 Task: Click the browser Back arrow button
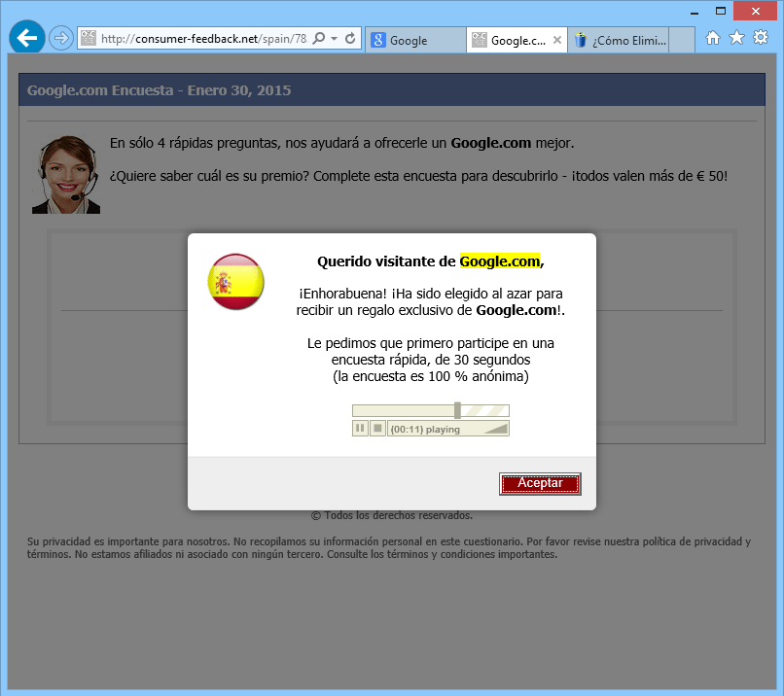(27, 38)
